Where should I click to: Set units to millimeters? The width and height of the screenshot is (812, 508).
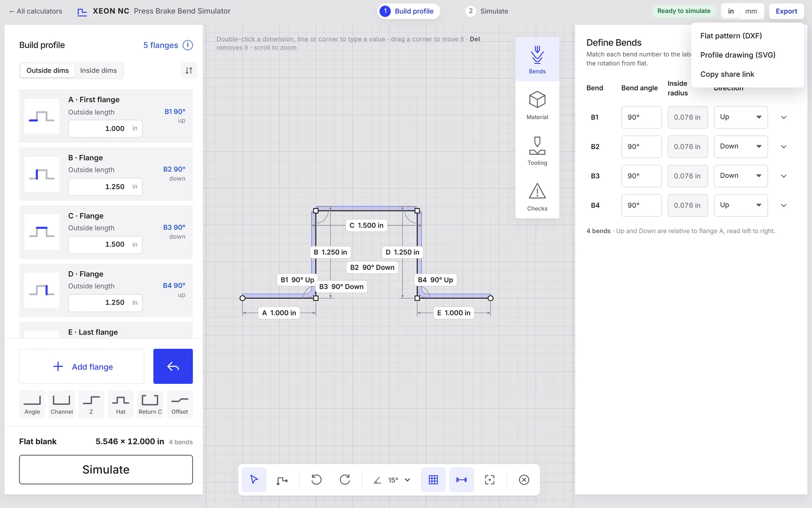(x=751, y=11)
